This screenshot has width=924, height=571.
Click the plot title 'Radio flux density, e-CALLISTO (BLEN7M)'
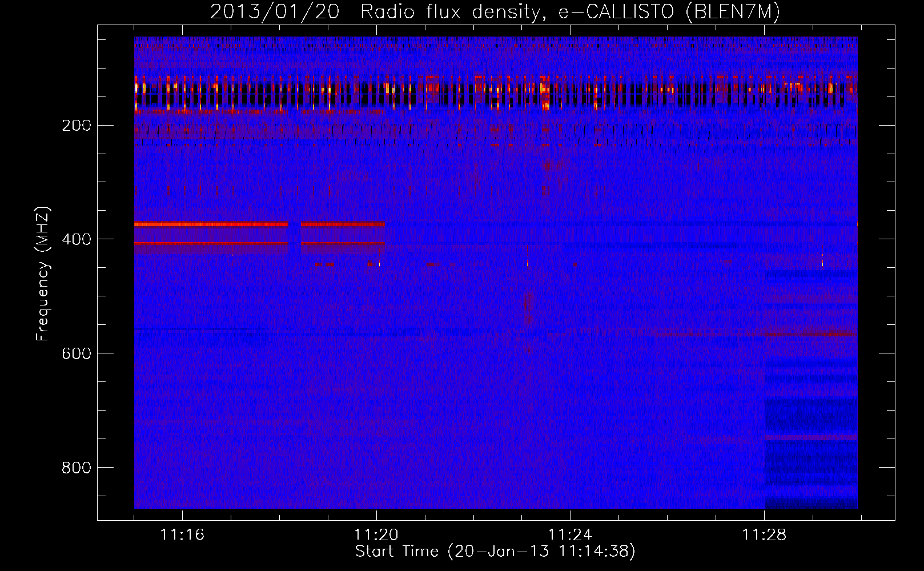pos(570,12)
